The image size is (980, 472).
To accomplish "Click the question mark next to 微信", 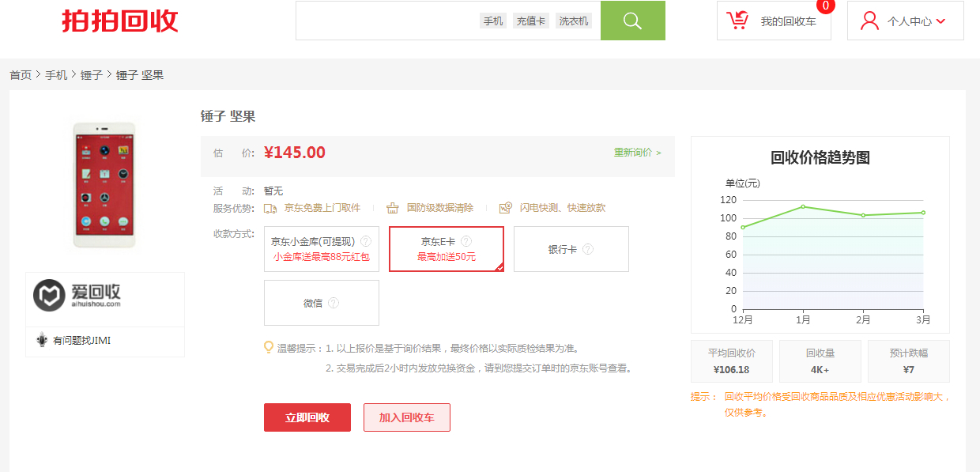I will click(x=334, y=303).
